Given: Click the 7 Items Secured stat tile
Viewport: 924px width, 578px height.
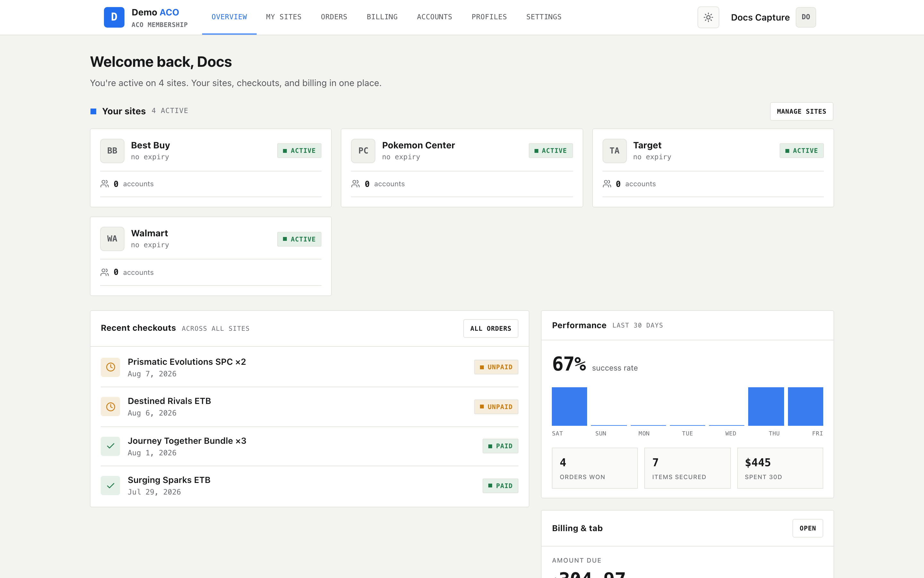Looking at the screenshot, I should coord(687,468).
